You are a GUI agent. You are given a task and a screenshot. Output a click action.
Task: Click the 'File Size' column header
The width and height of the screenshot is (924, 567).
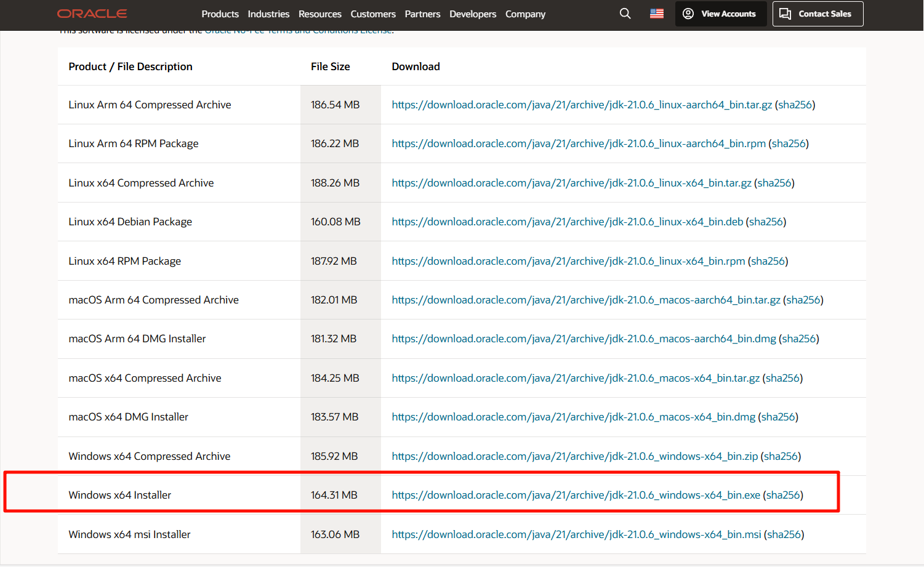pyautogui.click(x=331, y=66)
